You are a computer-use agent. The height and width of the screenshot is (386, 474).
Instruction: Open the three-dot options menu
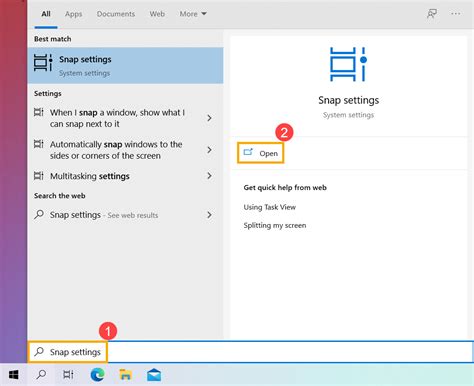coord(456,14)
